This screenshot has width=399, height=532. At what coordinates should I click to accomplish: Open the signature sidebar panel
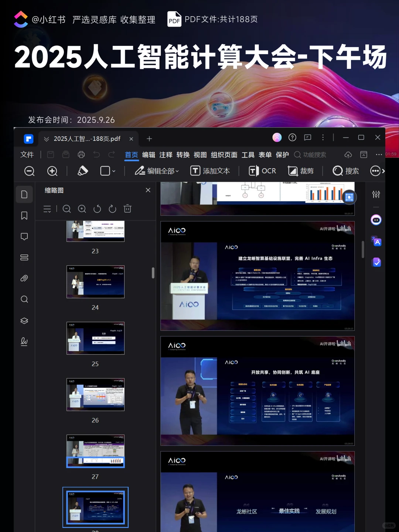coord(24,341)
